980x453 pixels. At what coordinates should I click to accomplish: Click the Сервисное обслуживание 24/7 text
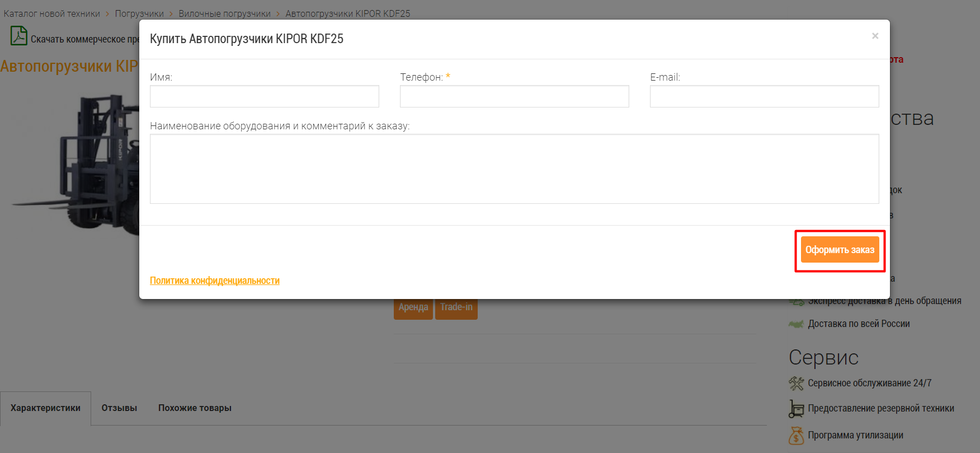[870, 383]
